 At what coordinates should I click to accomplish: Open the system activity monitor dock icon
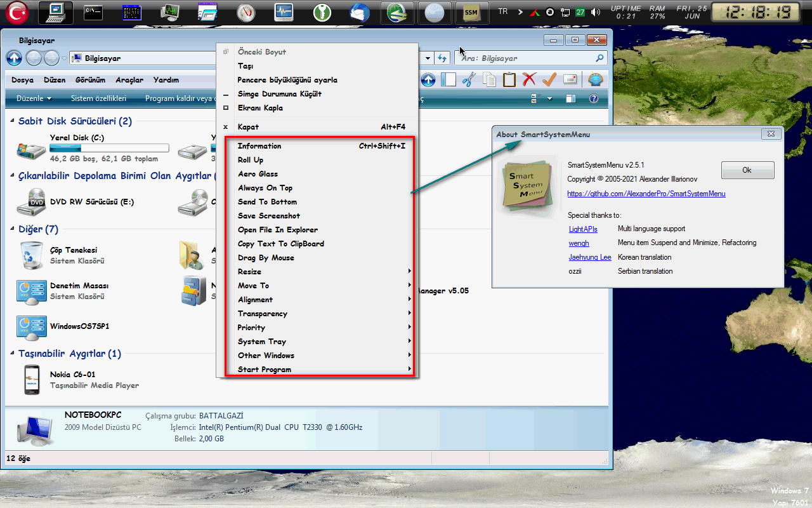coord(284,12)
